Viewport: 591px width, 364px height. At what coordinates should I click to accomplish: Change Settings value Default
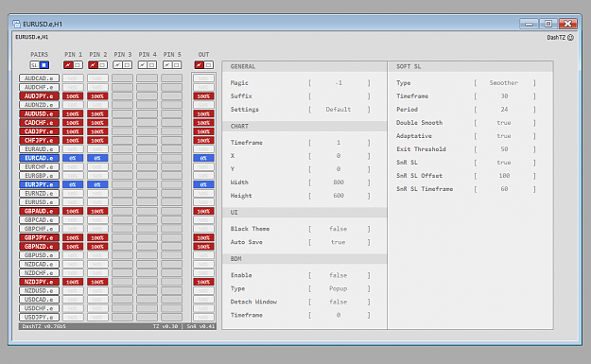[339, 110]
